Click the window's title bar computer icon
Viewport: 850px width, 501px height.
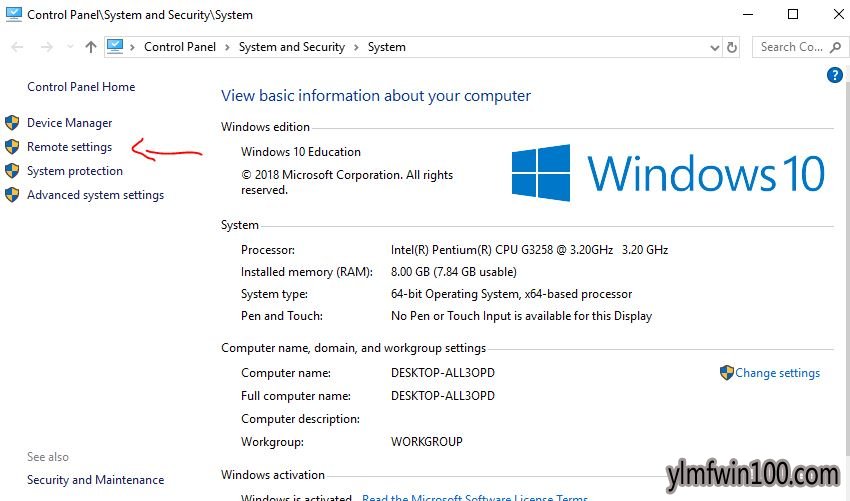[14, 14]
